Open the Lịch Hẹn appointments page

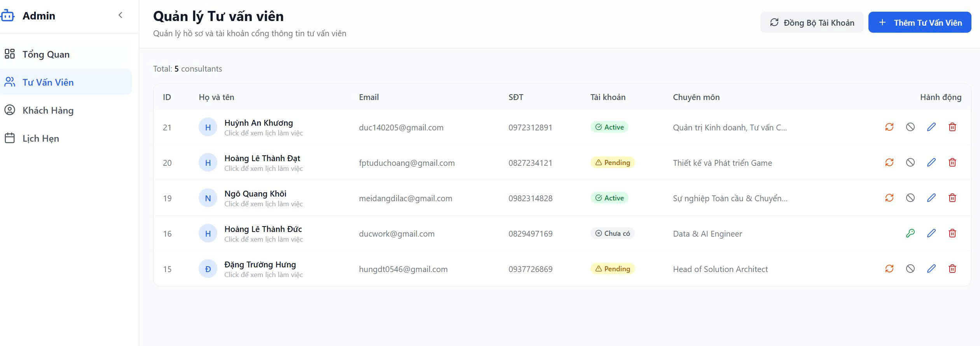40,139
